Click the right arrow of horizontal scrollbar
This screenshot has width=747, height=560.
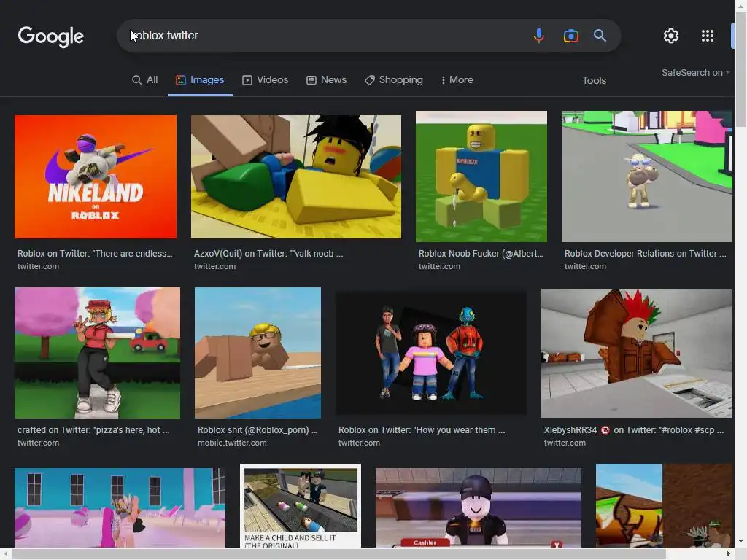point(729,554)
